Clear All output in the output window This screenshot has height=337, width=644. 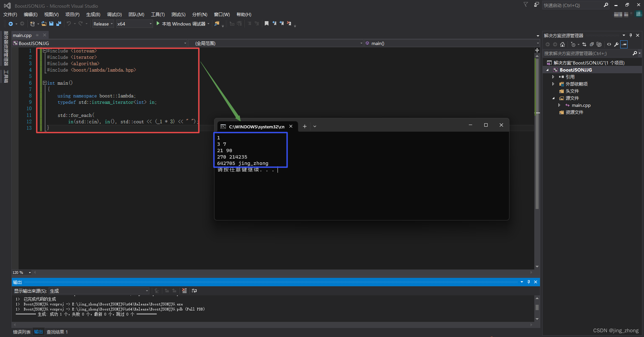pyautogui.click(x=184, y=291)
